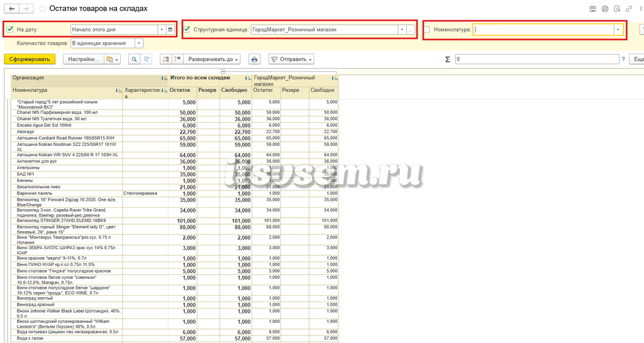
Task: Open dropdown arrow of Номенклатура field
Action: coord(618,30)
